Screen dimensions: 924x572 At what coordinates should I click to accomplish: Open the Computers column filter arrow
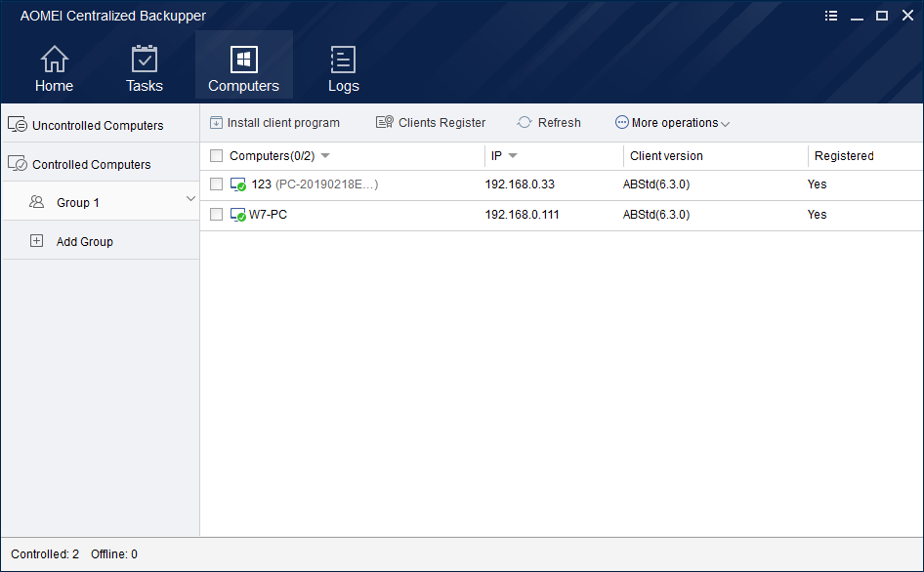[325, 156]
